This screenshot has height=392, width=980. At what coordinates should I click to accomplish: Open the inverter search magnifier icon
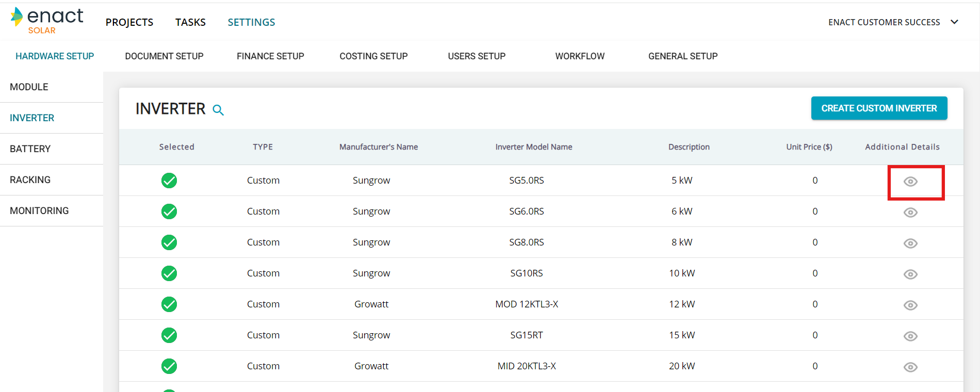pyautogui.click(x=218, y=110)
